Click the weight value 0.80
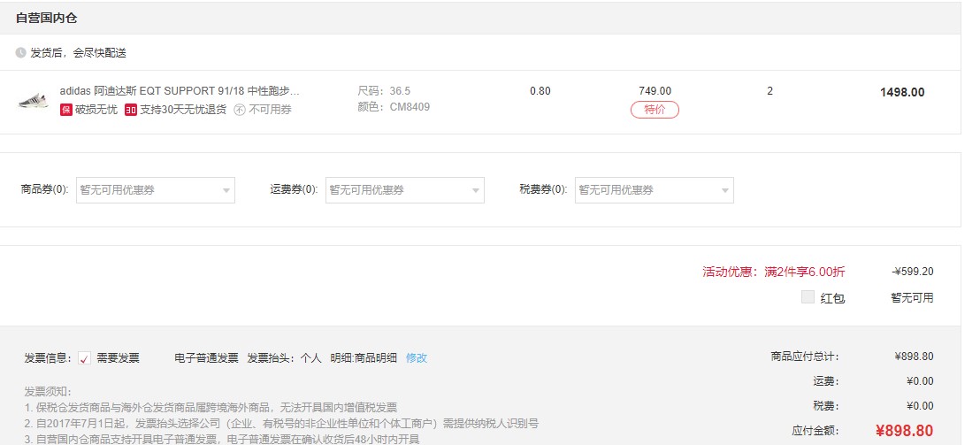 pos(540,90)
